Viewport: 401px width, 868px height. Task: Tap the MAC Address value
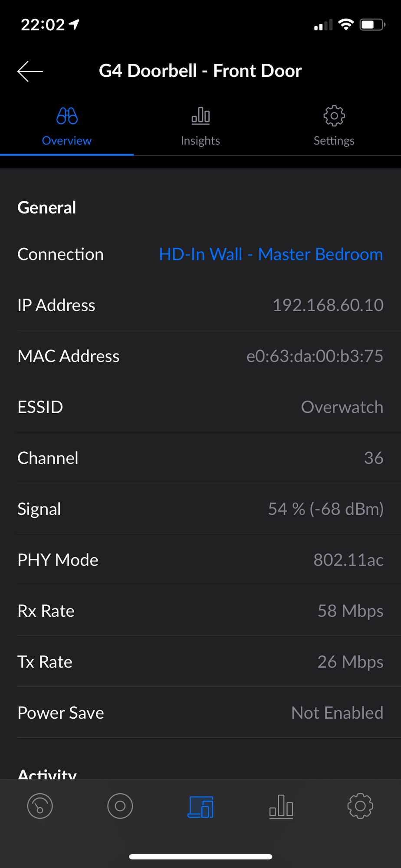click(x=315, y=356)
